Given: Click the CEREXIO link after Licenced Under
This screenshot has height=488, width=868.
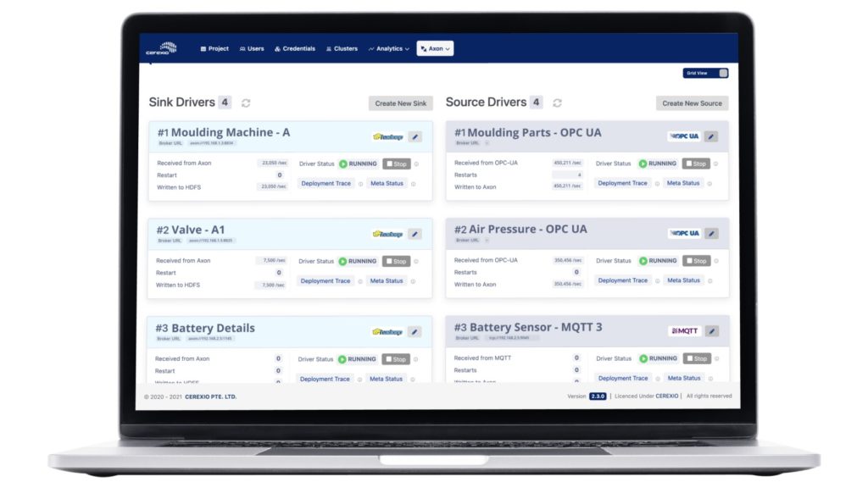Looking at the screenshot, I should click(666, 396).
